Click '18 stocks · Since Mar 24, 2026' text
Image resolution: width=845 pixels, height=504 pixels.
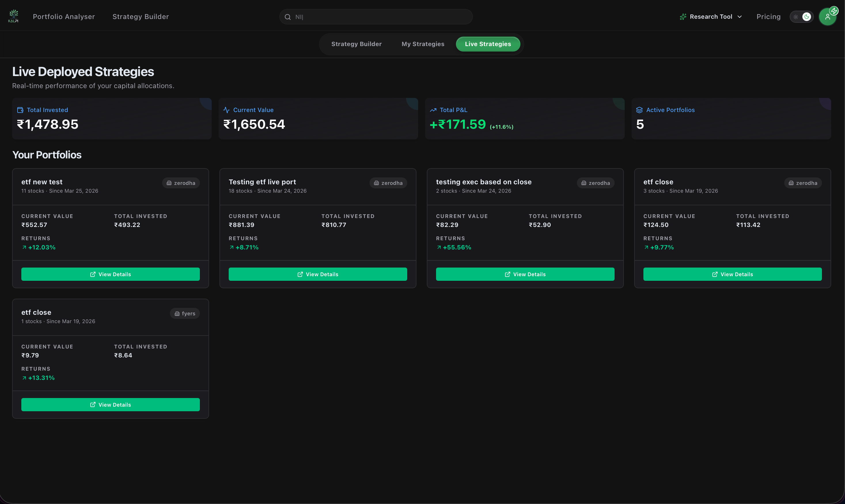tap(268, 191)
